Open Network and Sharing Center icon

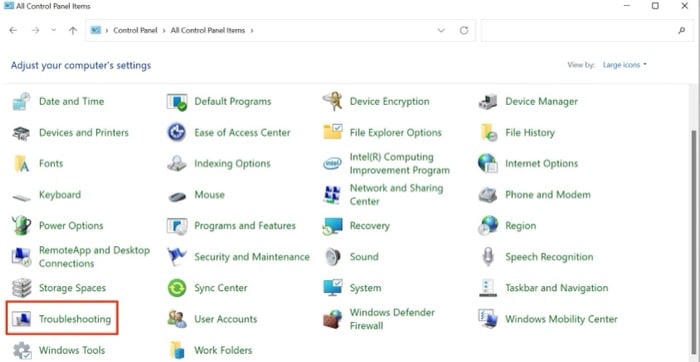pos(332,195)
